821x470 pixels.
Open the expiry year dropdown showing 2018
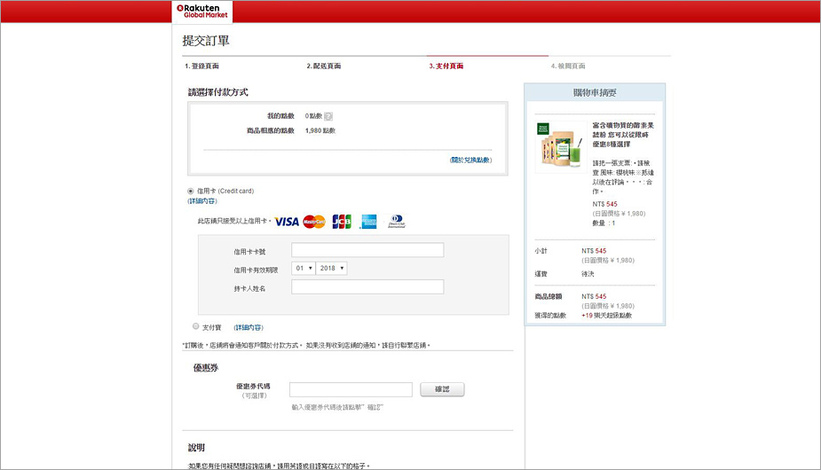click(x=331, y=268)
